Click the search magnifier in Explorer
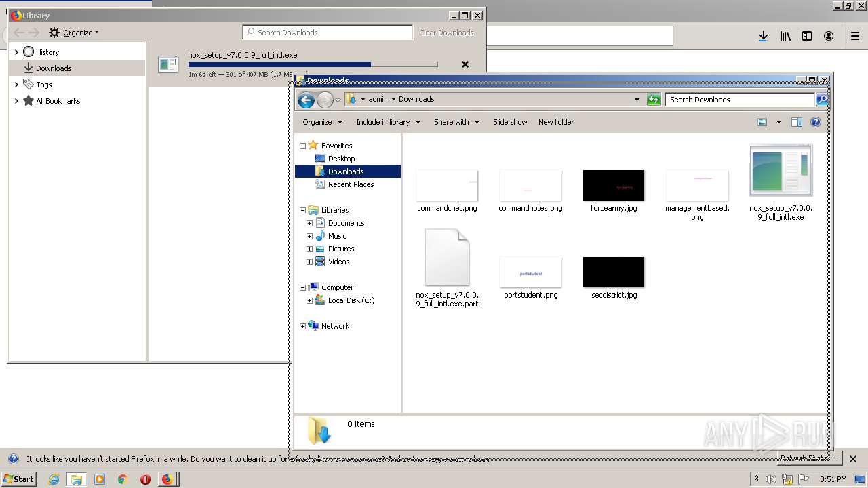868x488 pixels. pos(821,100)
